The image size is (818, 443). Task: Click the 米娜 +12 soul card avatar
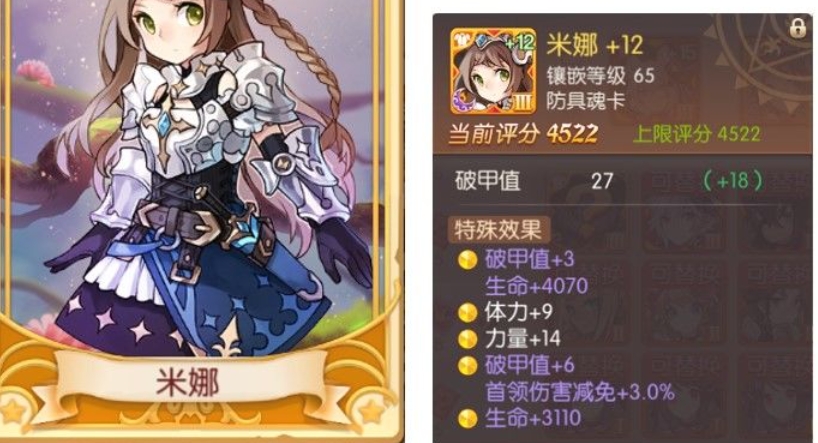(493, 71)
